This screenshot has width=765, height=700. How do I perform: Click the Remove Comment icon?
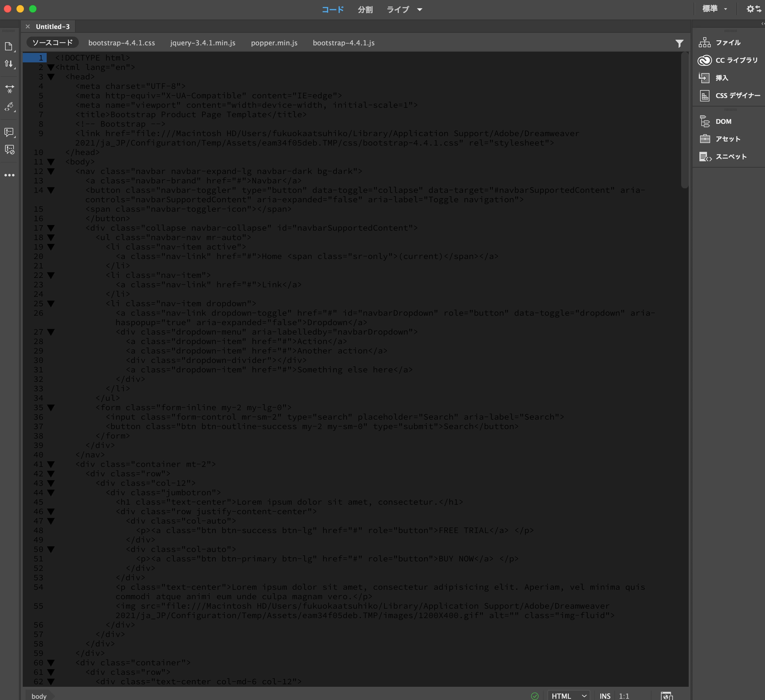click(x=9, y=150)
